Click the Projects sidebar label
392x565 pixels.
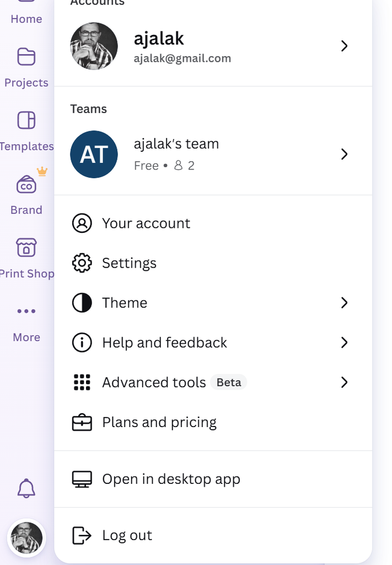tap(26, 83)
